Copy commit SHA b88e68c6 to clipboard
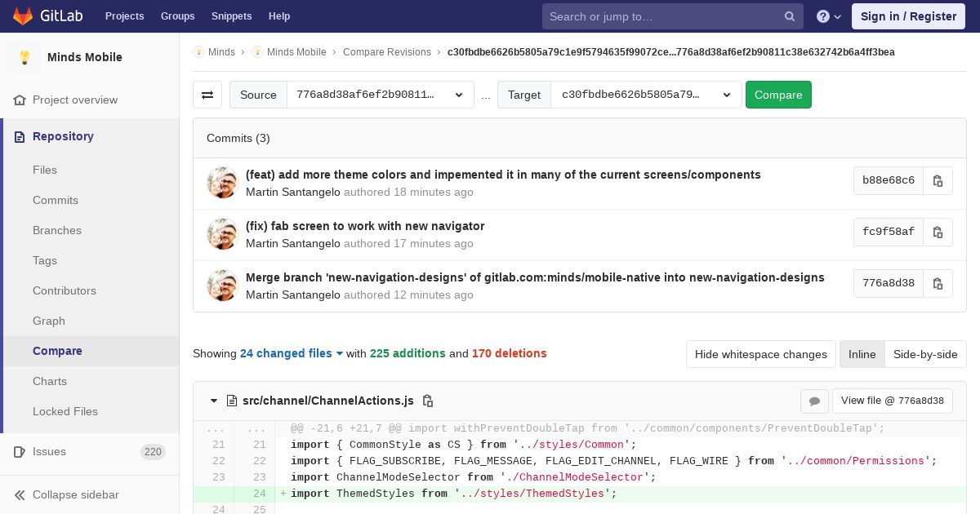Image resolution: width=980 pixels, height=514 pixels. (938, 180)
